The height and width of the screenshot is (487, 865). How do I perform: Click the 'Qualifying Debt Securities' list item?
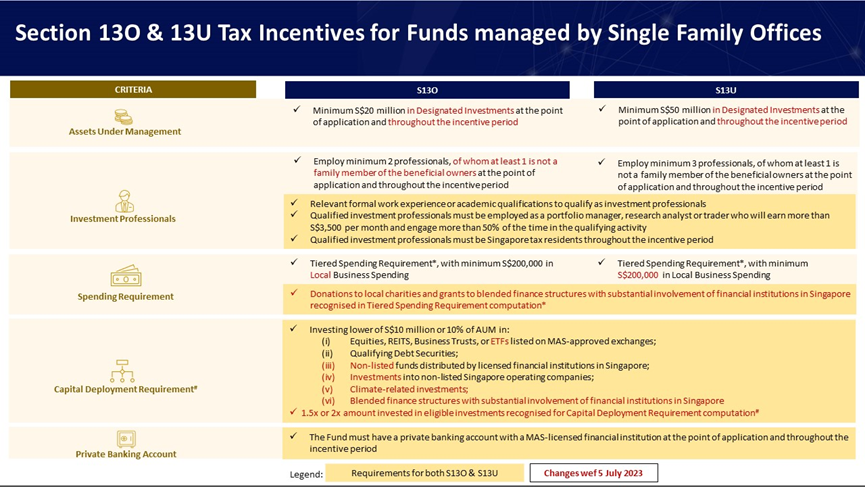coord(404,354)
